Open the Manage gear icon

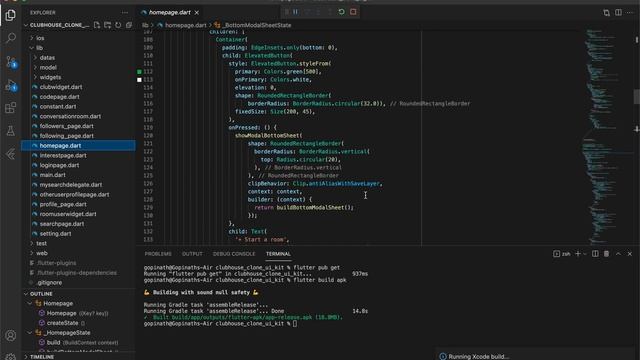click(x=11, y=356)
